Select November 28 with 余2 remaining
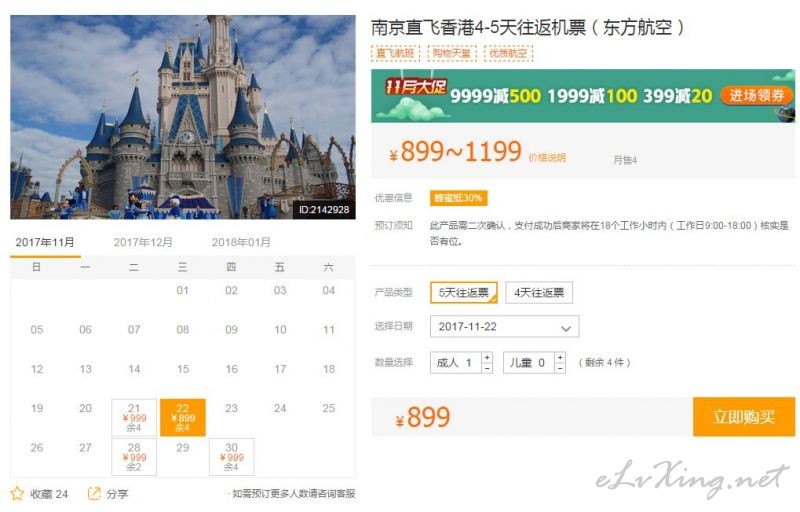This screenshot has width=800, height=512. coord(134,456)
